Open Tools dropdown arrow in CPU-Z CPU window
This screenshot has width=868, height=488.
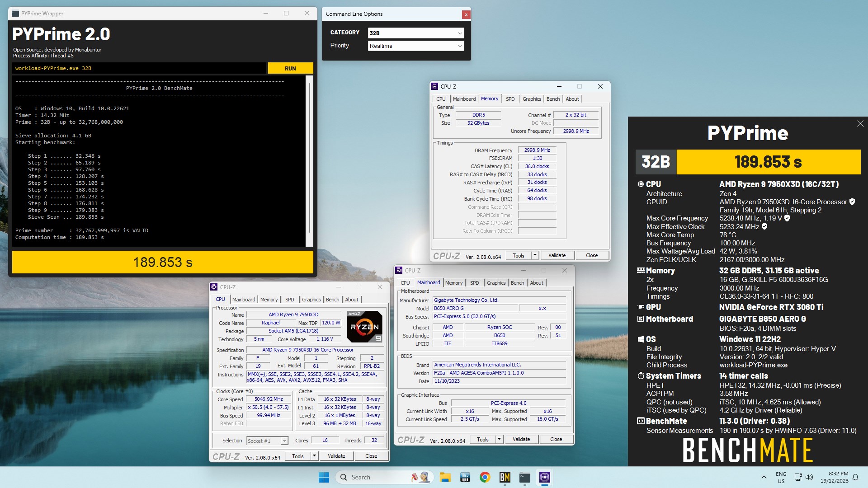pos(314,456)
